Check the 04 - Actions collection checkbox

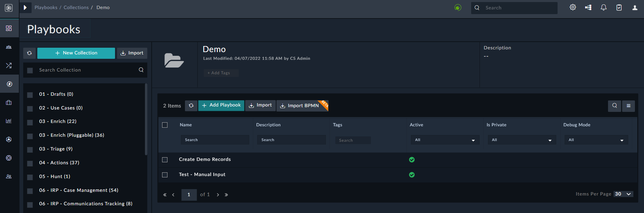pyautogui.click(x=30, y=163)
